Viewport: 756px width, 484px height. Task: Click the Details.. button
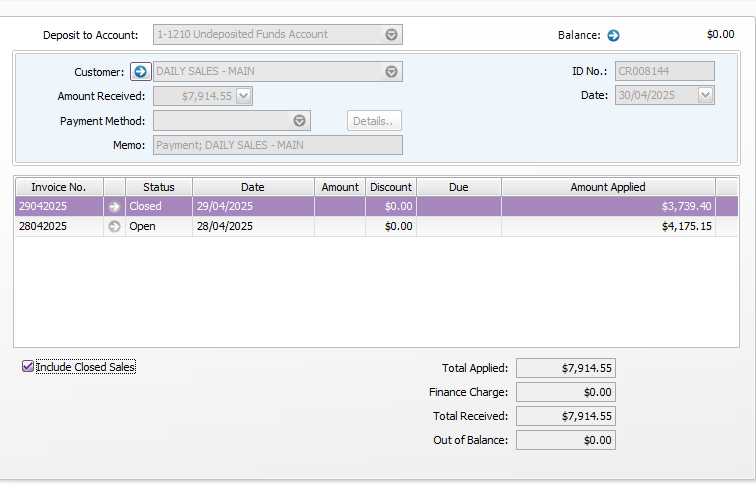click(x=374, y=121)
